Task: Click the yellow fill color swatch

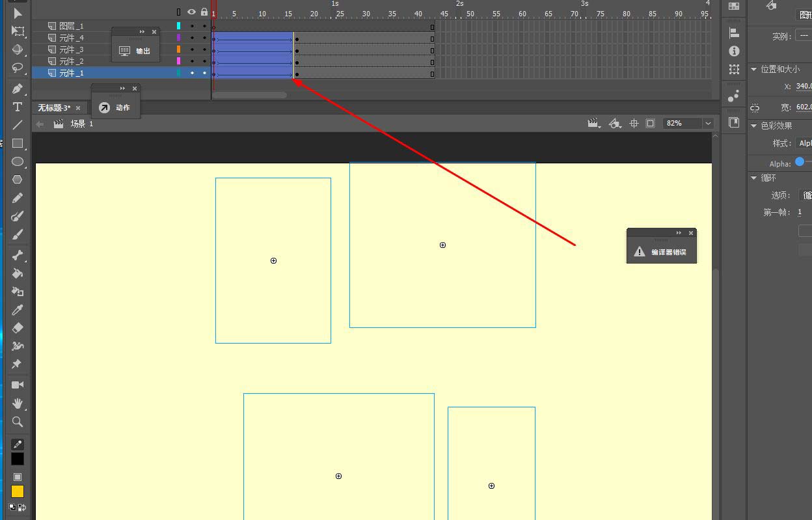Action: click(x=18, y=491)
